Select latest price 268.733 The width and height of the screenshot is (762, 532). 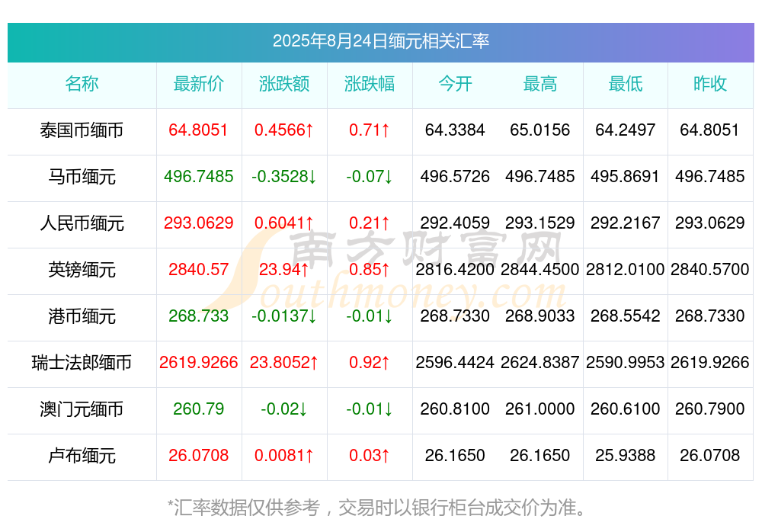pyautogui.click(x=199, y=316)
